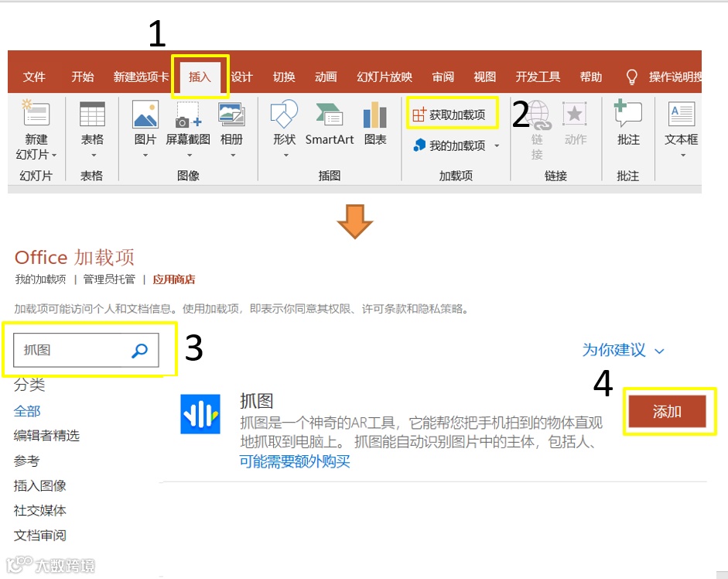Select the 社交媒体 category
728x579 pixels.
[40, 511]
